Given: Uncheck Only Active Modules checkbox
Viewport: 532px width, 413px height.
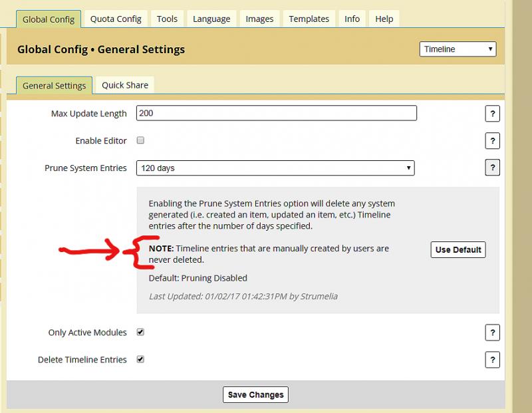Looking at the screenshot, I should (x=140, y=332).
